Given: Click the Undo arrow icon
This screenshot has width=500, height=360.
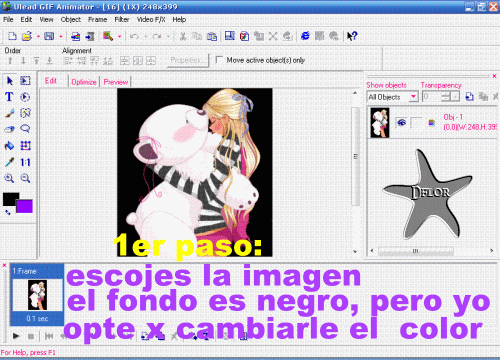Looking at the screenshot, I should (x=134, y=36).
